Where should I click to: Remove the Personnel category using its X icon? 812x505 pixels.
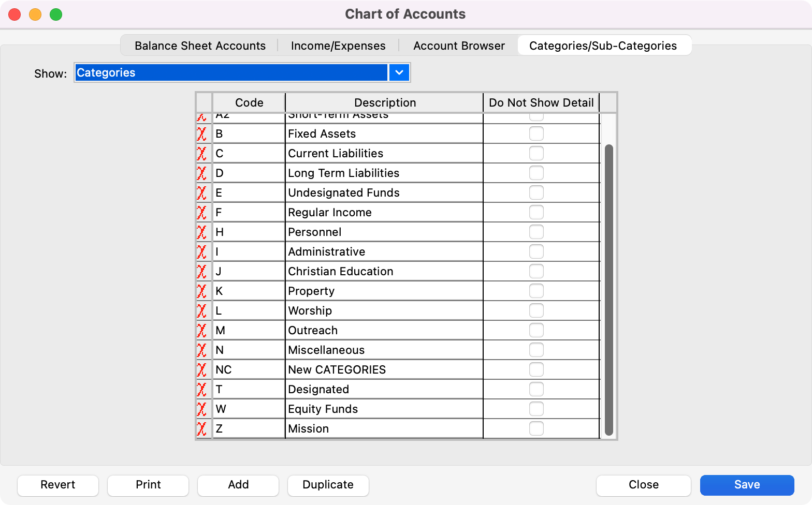(x=201, y=232)
